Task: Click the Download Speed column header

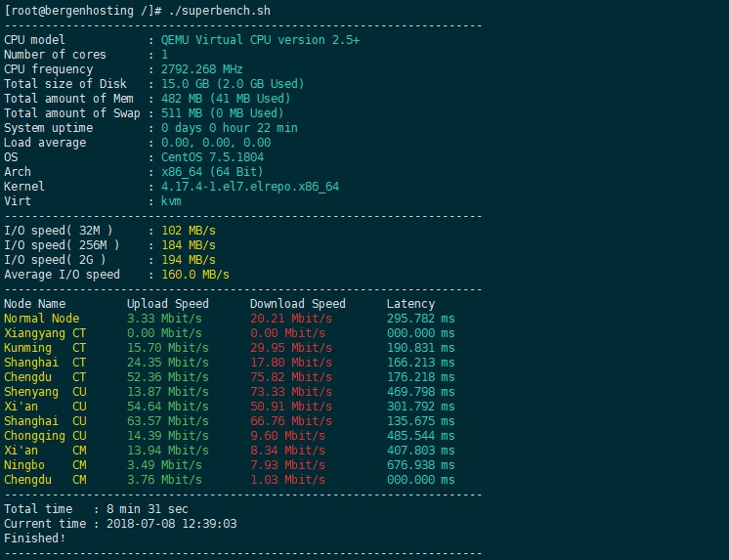Action: click(x=297, y=304)
